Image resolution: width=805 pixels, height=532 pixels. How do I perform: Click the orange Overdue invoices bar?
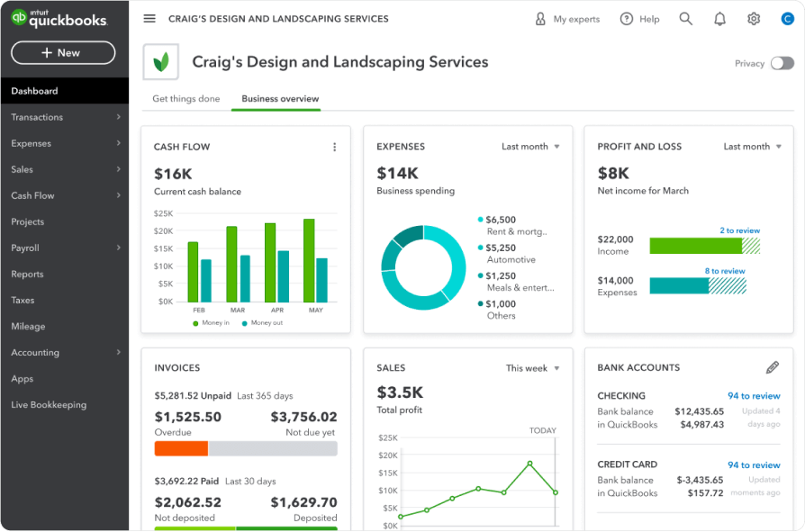coord(181,448)
